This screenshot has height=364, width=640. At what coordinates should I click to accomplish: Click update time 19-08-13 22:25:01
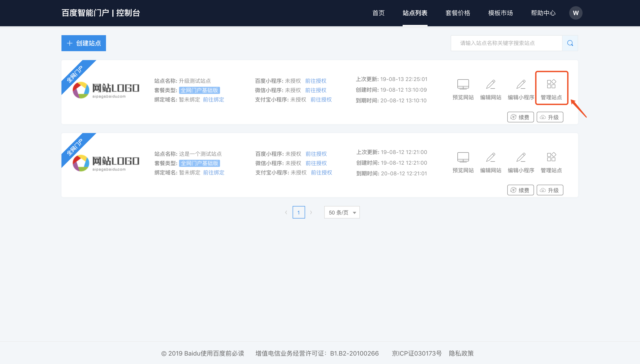pos(404,79)
